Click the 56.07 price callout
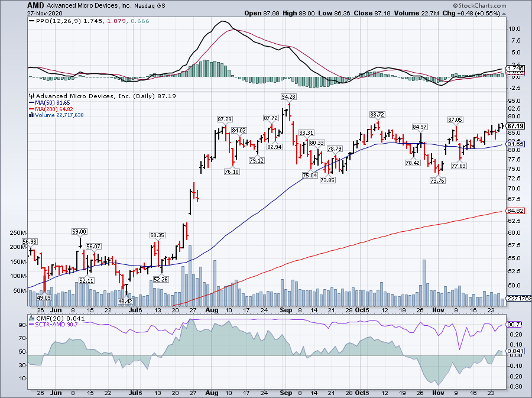This screenshot has width=532, height=398. coord(93,247)
